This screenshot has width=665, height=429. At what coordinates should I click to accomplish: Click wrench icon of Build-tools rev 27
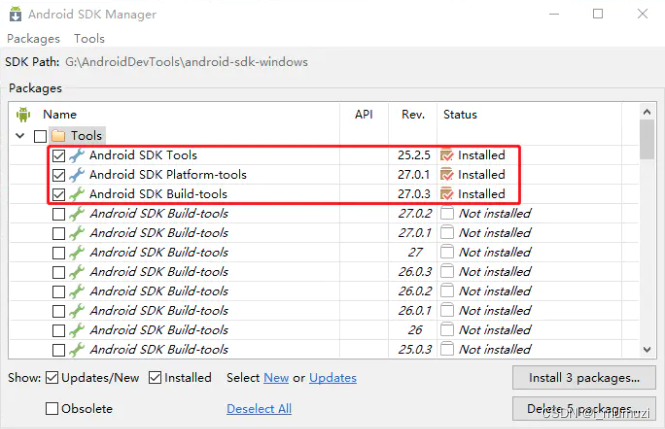click(77, 253)
